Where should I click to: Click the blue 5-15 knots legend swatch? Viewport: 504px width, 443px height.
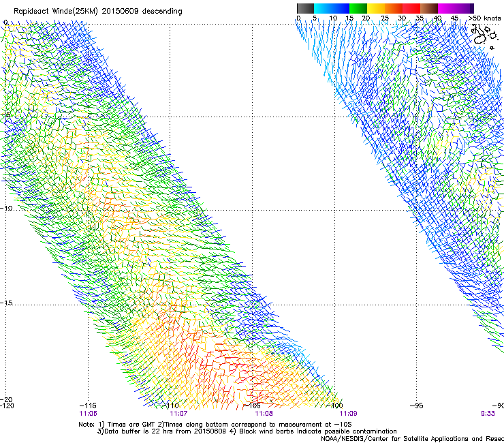click(x=332, y=8)
